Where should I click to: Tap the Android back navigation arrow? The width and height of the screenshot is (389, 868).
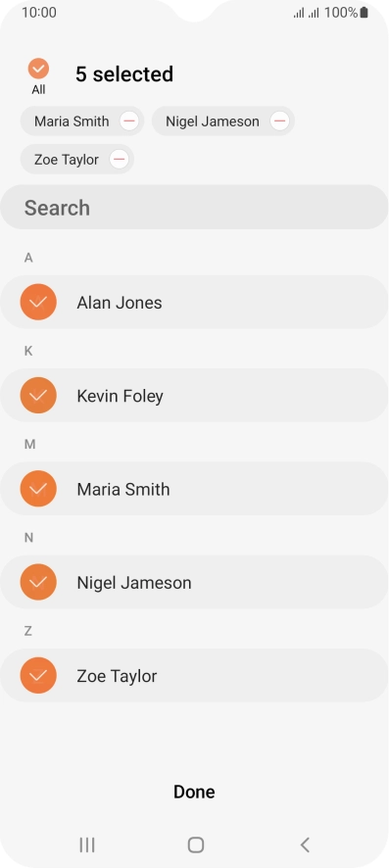coord(305,844)
